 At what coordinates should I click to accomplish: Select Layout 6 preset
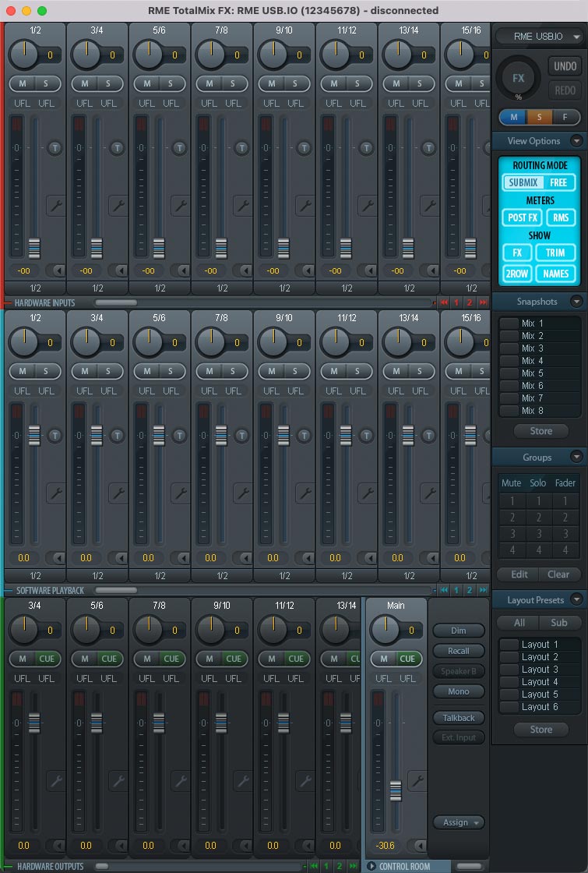(x=540, y=707)
